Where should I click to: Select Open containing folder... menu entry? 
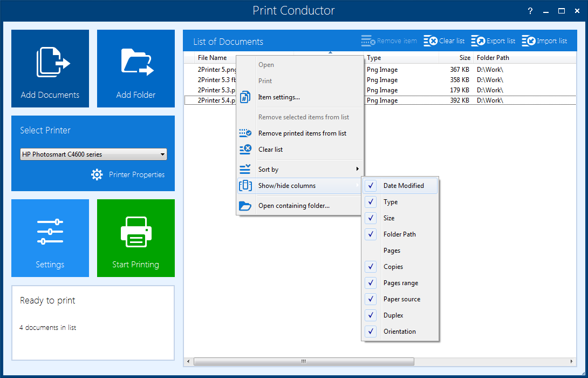(x=293, y=206)
